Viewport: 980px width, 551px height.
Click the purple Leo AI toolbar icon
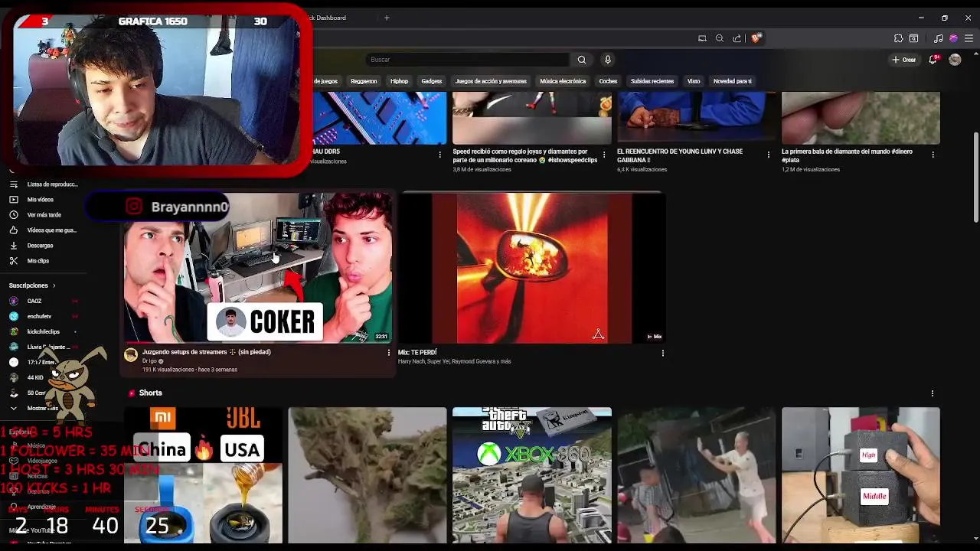click(953, 38)
